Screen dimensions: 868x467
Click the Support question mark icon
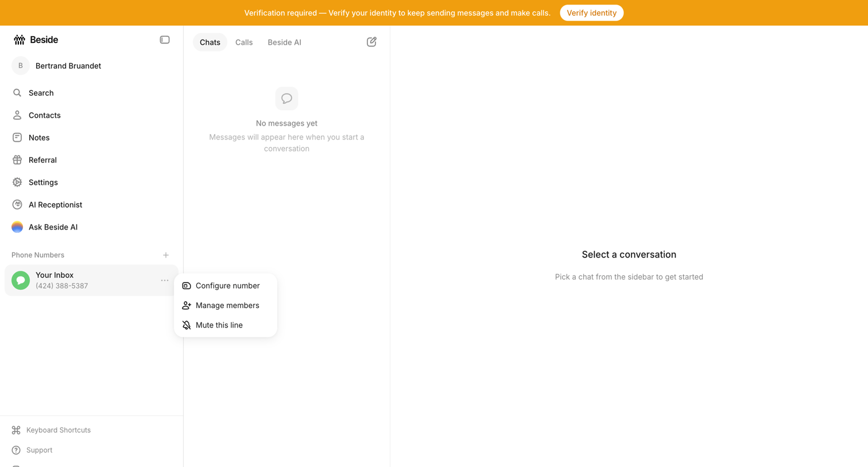pyautogui.click(x=16, y=450)
